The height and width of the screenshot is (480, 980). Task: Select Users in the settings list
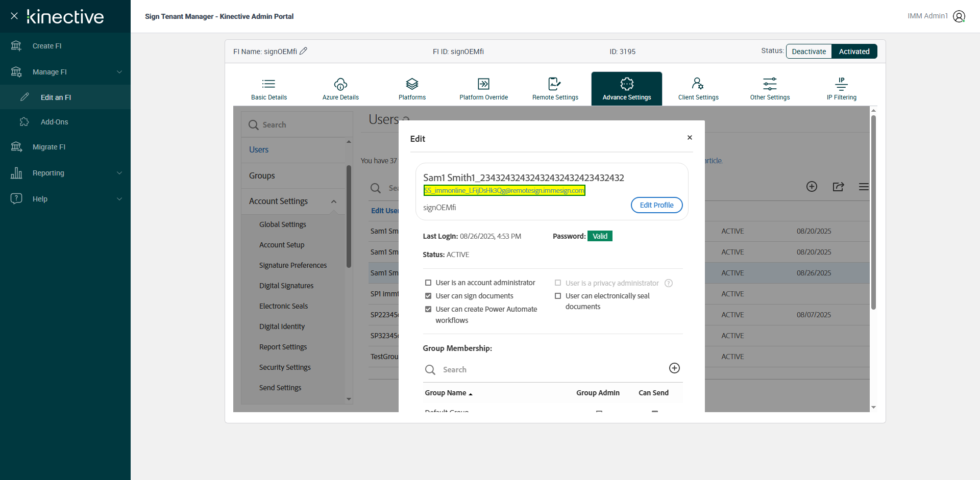click(293, 150)
